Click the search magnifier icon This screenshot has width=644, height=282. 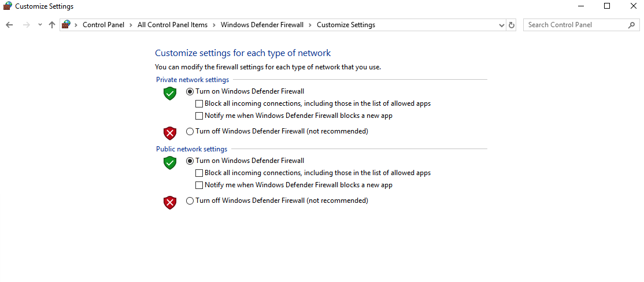631,25
